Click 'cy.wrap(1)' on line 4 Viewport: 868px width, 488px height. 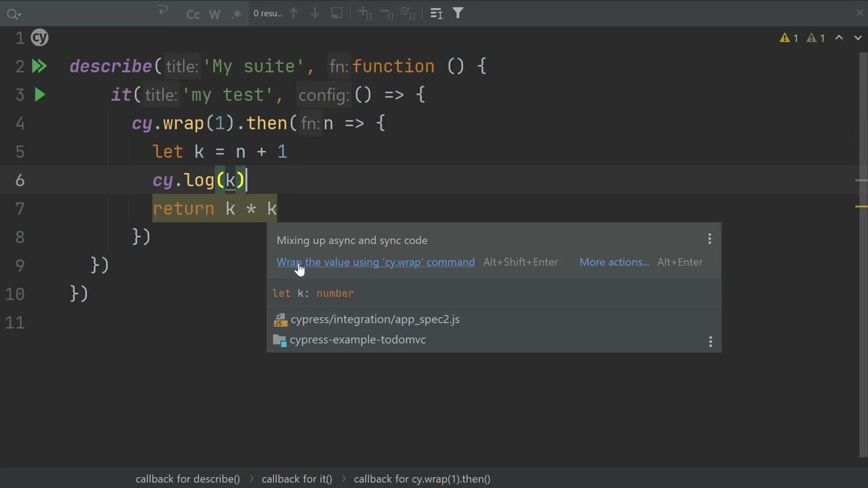tap(183, 123)
